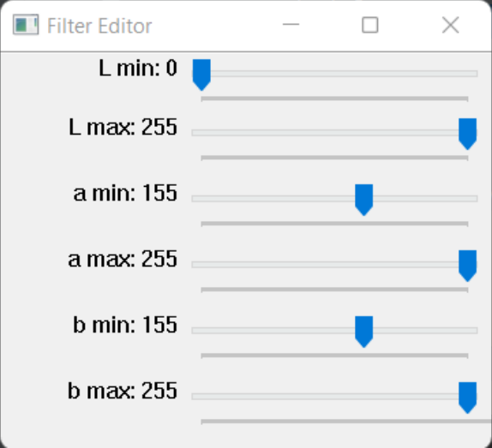The height and width of the screenshot is (448, 492).
Task: Click the Filter Editor title text
Action: pos(99,26)
